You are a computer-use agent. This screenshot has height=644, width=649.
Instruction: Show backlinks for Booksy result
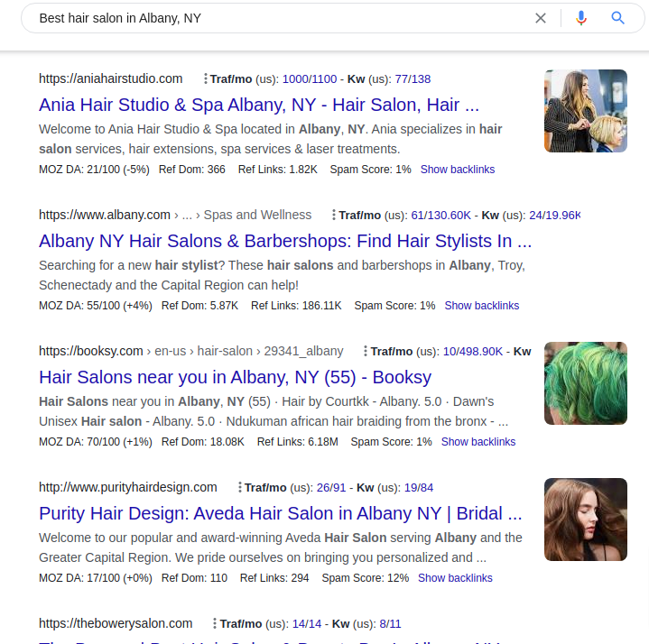tap(478, 441)
